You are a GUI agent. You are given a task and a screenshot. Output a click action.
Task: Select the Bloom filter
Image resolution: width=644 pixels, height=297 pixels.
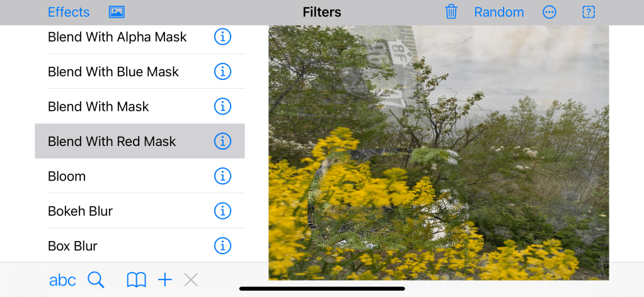pos(140,176)
